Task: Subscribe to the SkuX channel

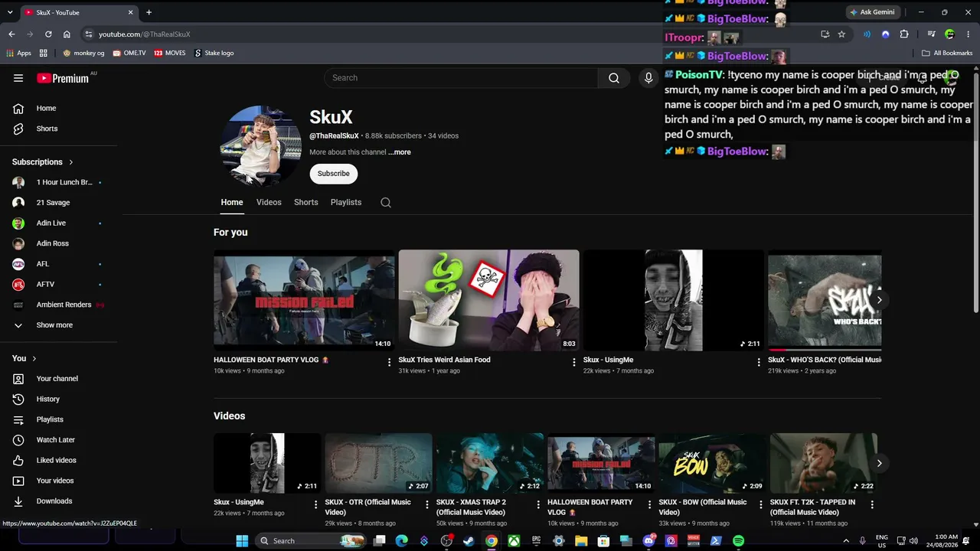Action: point(334,174)
